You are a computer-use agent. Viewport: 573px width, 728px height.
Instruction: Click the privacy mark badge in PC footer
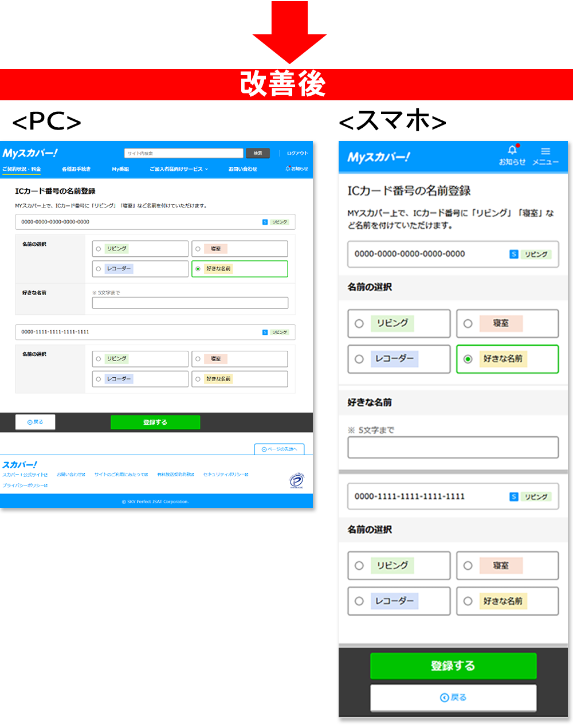pyautogui.click(x=297, y=480)
